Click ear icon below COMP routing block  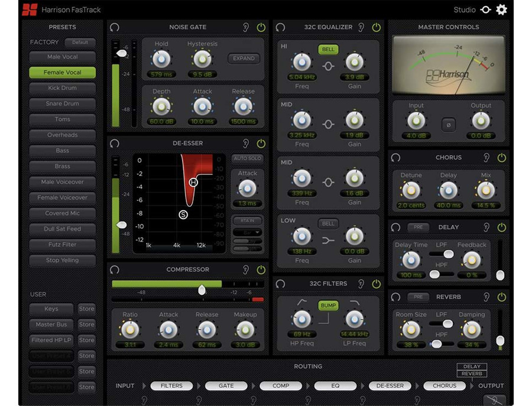point(254,400)
